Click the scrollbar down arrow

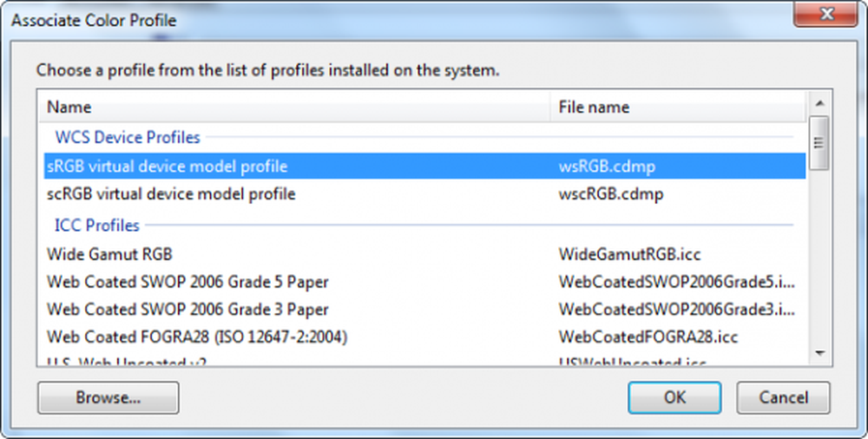pos(818,352)
